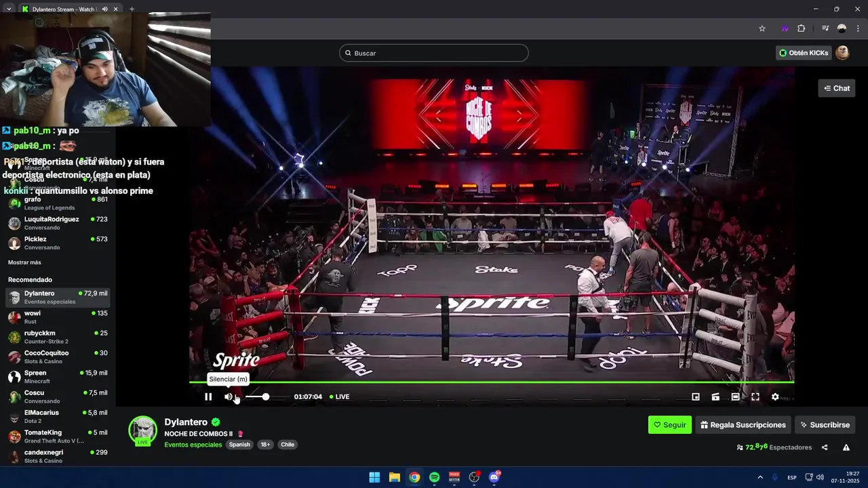Open Dylantero's channel avatar
This screenshot has height=488, width=868.
point(143,430)
